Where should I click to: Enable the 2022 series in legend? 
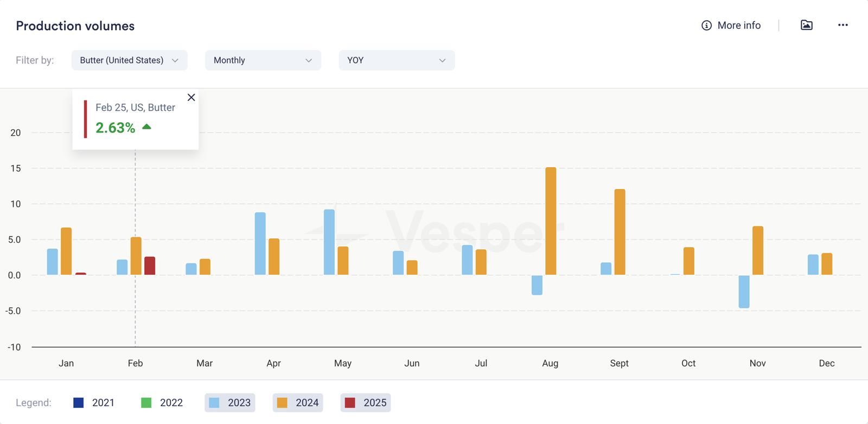(162, 403)
